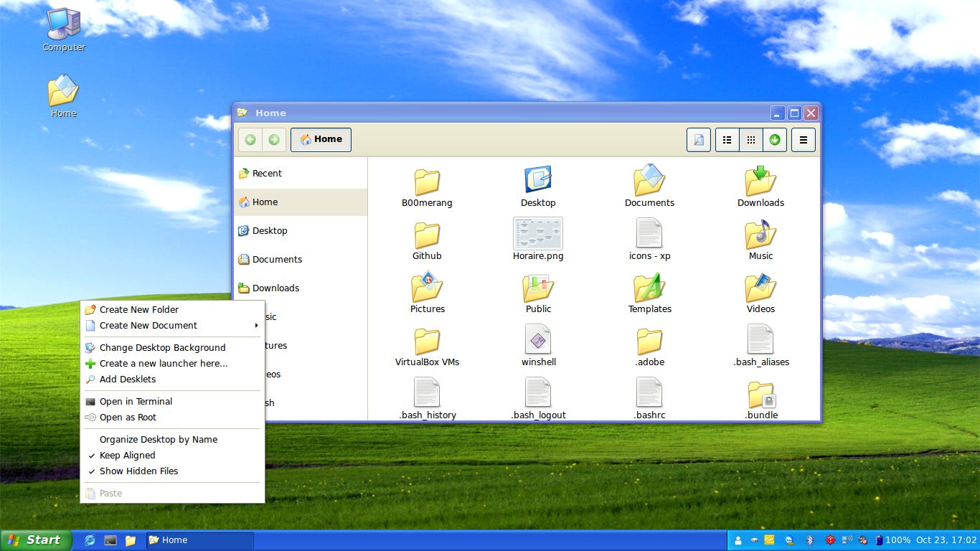
Task: Switch to list view
Action: click(x=726, y=139)
